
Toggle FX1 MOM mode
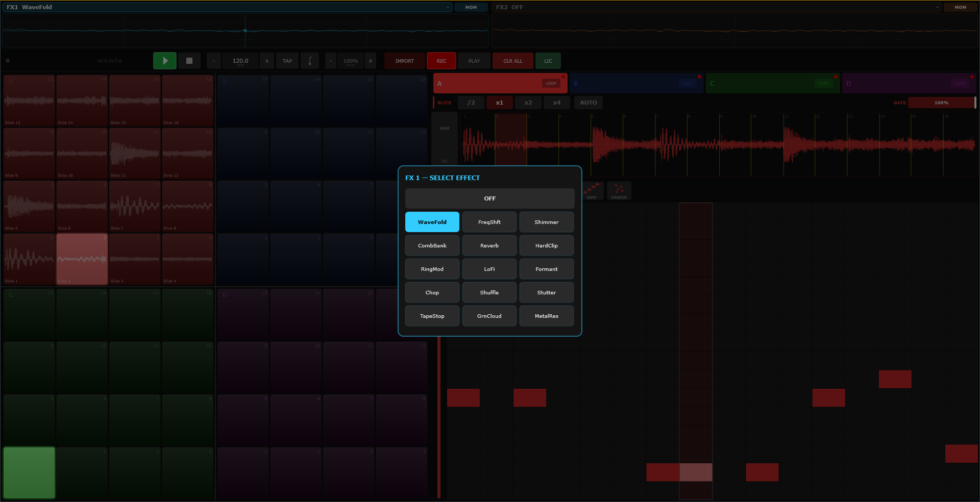point(471,7)
